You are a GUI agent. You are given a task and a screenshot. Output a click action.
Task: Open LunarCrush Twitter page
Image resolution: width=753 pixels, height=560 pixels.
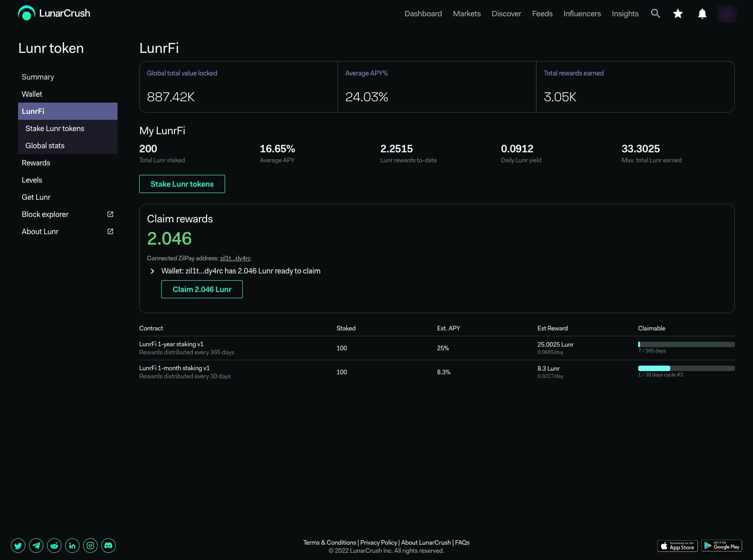pos(18,546)
